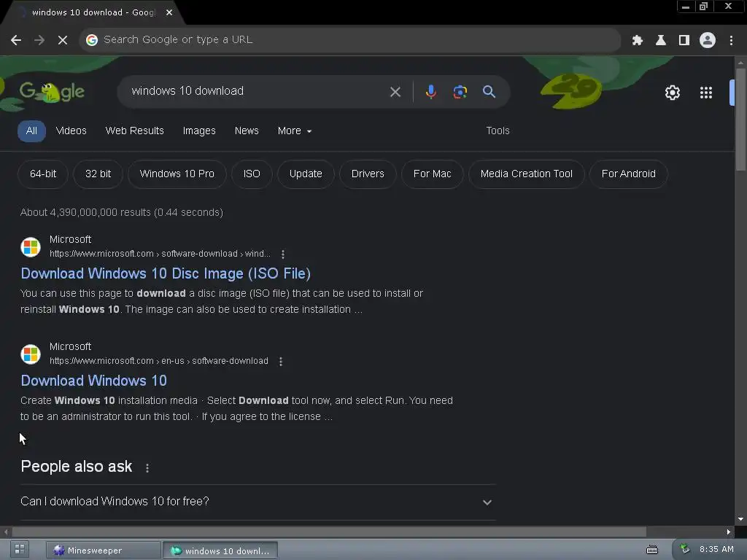Apply the For Android filter chip

click(628, 174)
